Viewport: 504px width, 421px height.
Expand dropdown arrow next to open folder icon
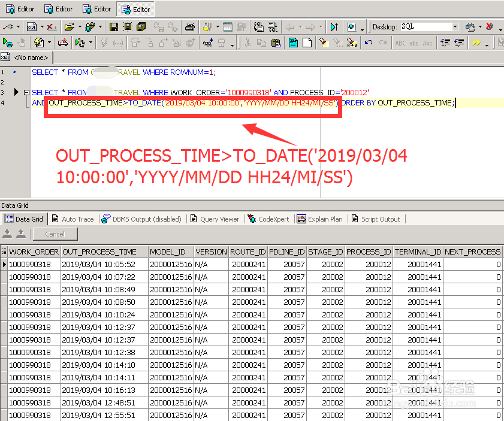pyautogui.click(x=79, y=27)
